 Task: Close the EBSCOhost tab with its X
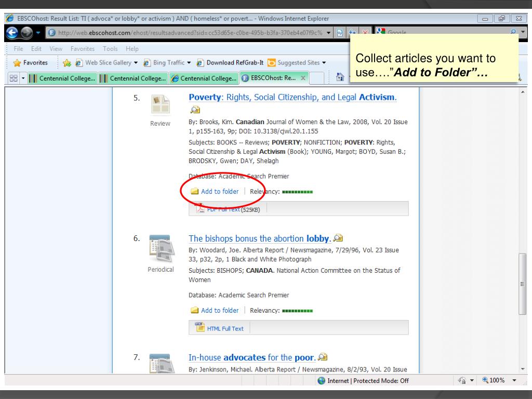(303, 78)
